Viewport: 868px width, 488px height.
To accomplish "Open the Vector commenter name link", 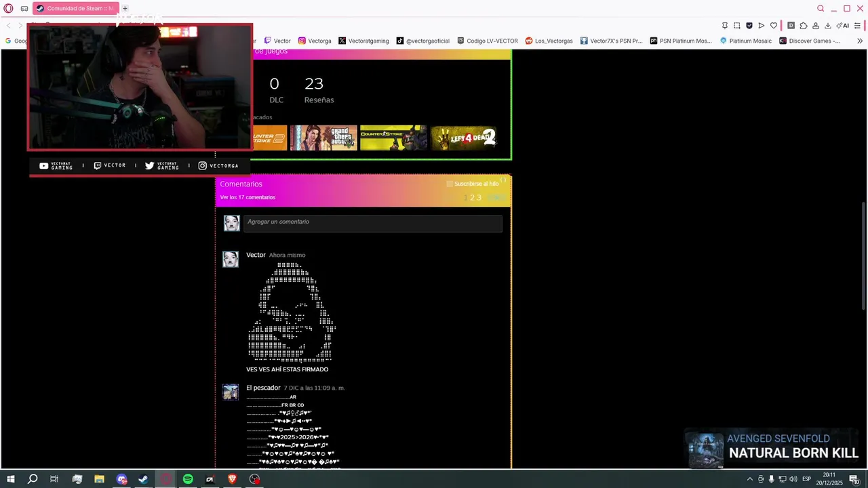I will 256,255.
